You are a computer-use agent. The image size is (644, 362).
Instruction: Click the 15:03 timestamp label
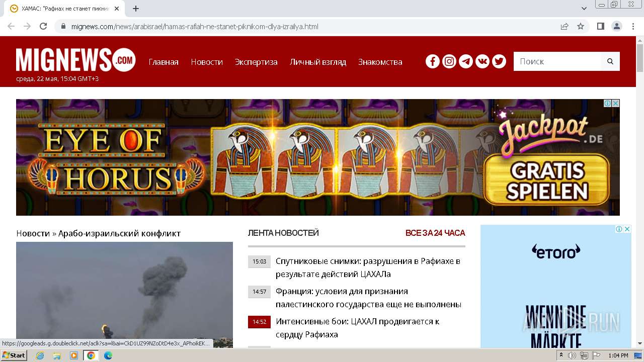point(259,261)
